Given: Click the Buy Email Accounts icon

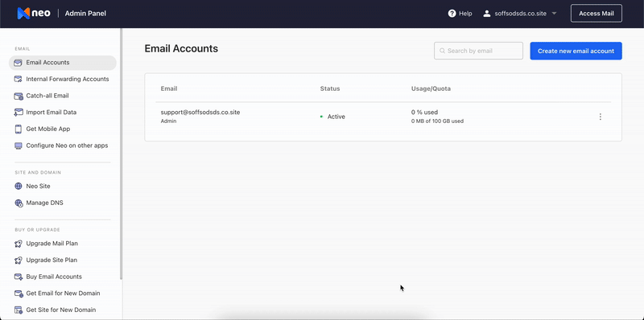Looking at the screenshot, I should [x=19, y=277].
